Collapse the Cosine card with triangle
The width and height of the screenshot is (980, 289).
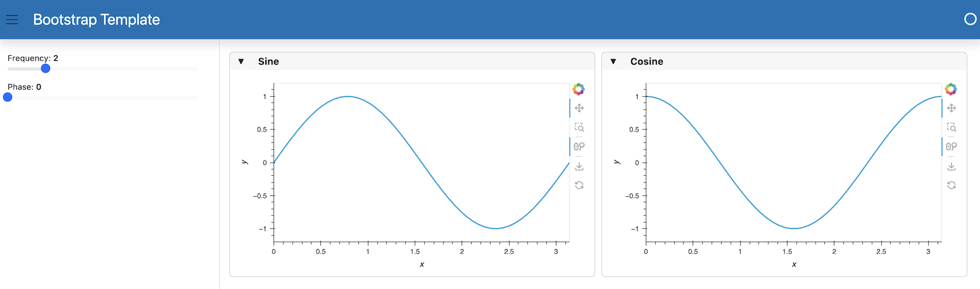tap(613, 61)
